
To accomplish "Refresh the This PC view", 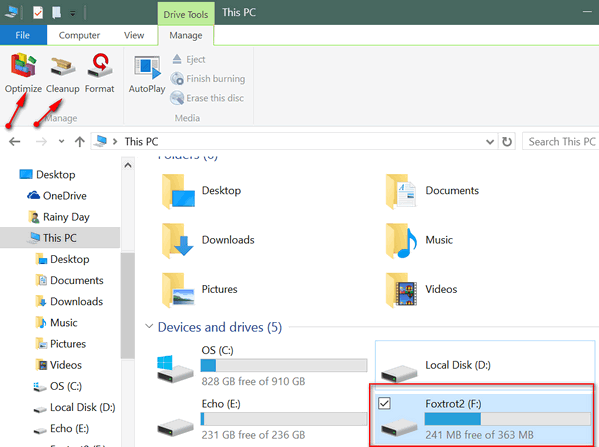I will [507, 142].
